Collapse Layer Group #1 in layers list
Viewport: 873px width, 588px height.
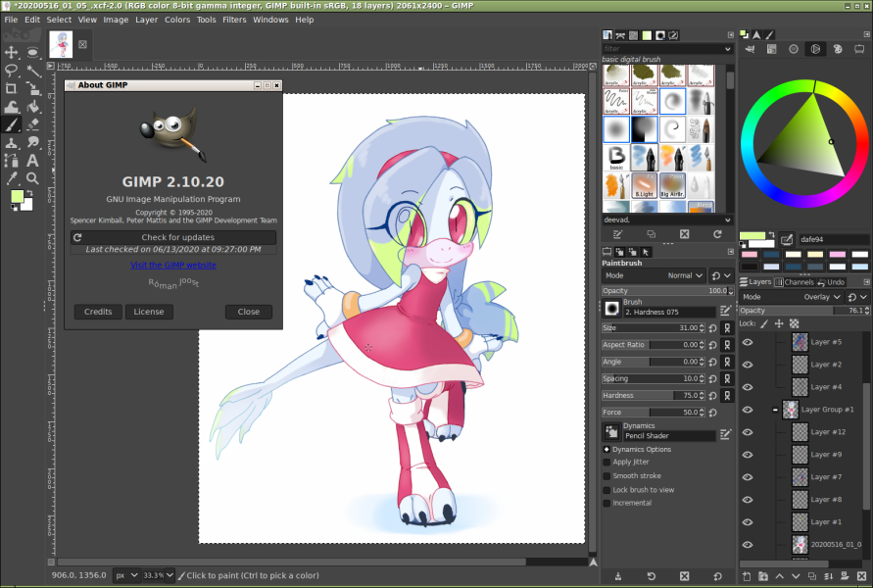pyautogui.click(x=775, y=410)
